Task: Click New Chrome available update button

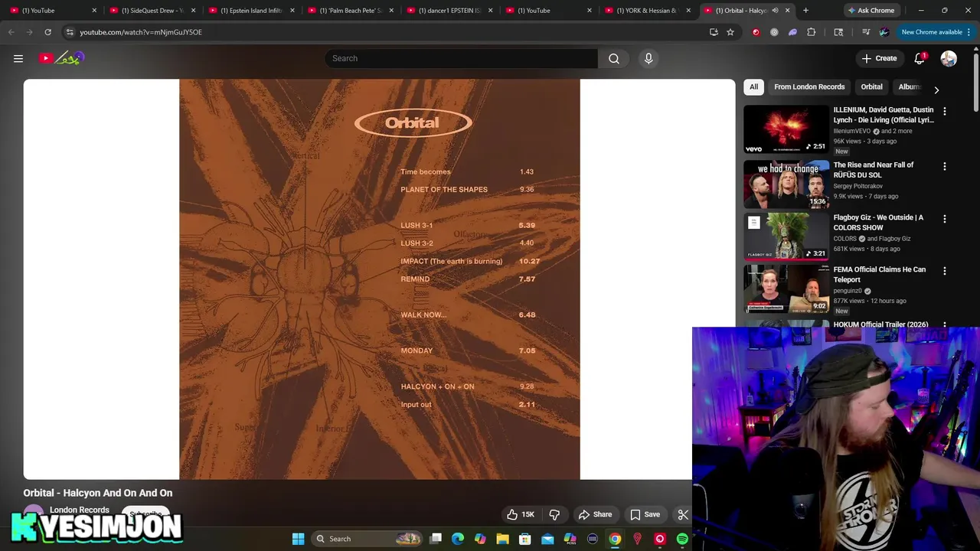Action: 936,32
